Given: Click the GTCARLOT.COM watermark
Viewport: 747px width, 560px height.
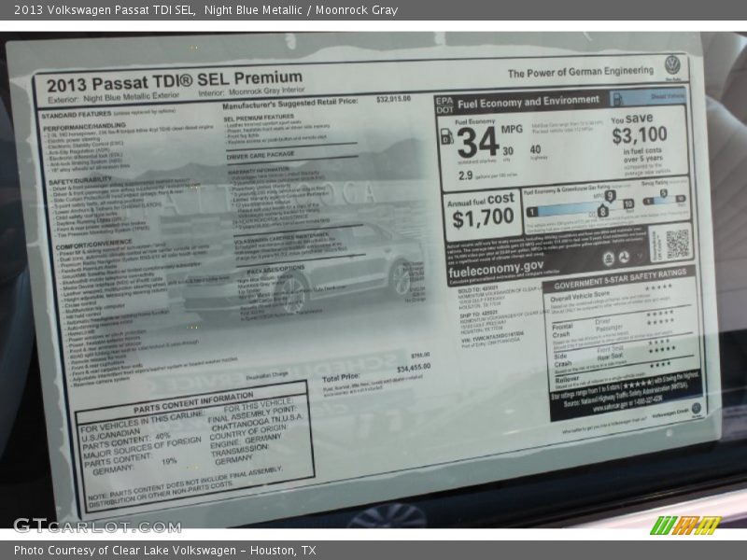Looking at the screenshot, I should tap(97, 525).
